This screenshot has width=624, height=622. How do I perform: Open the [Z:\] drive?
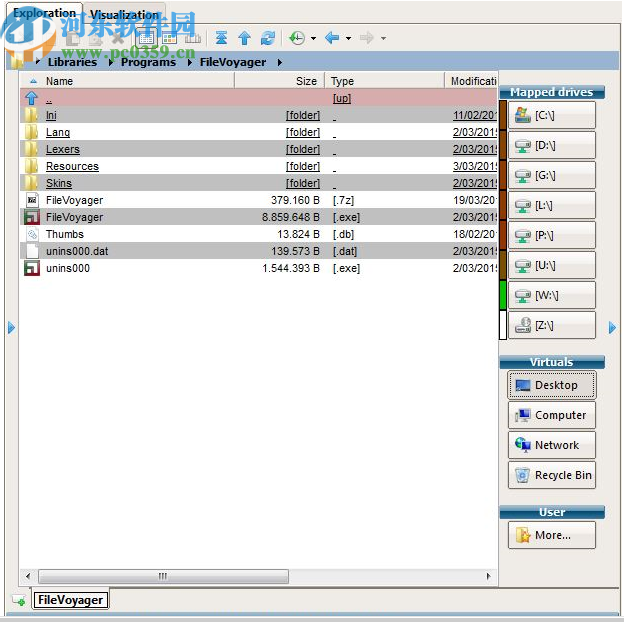552,326
